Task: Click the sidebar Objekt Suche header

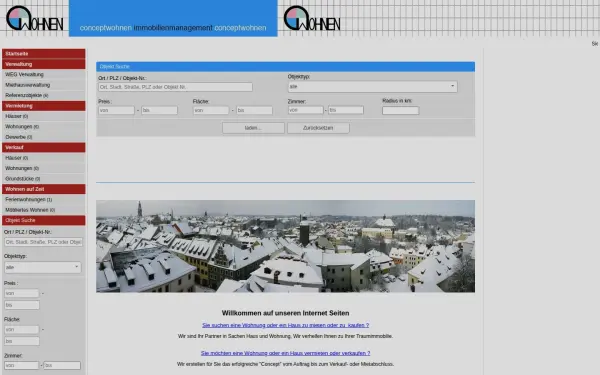Action: [44, 220]
